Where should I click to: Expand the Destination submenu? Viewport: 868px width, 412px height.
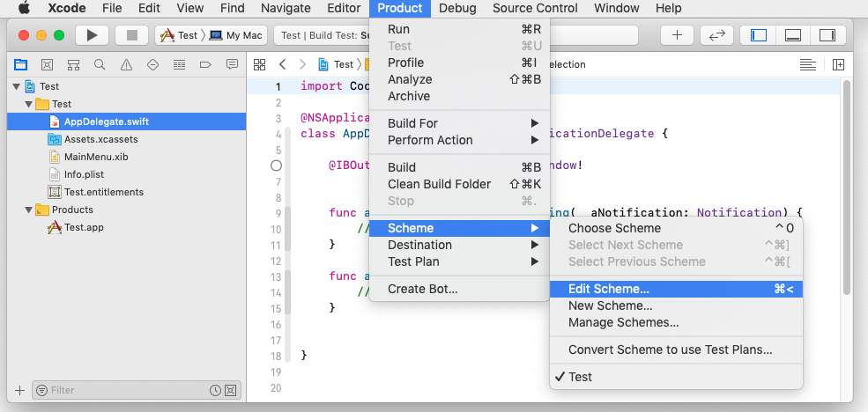[459, 245]
